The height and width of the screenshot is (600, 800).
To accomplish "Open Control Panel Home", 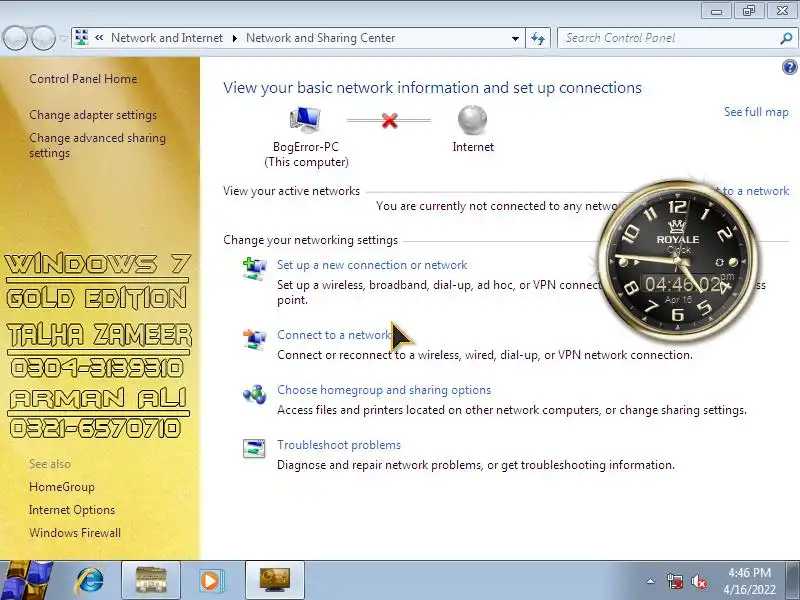I will (83, 79).
